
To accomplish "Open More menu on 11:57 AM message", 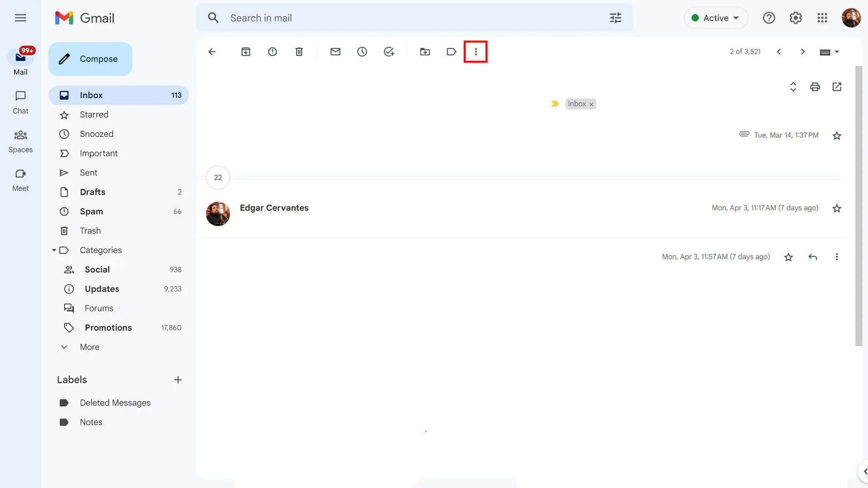I will (x=837, y=257).
